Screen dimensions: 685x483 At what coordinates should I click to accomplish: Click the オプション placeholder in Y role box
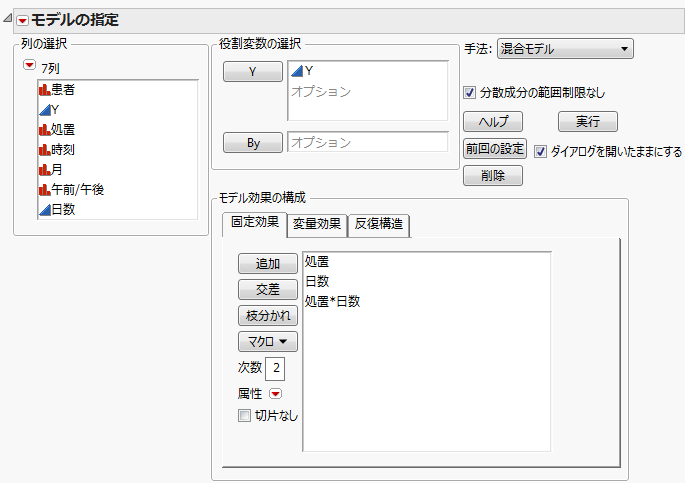(x=321, y=92)
